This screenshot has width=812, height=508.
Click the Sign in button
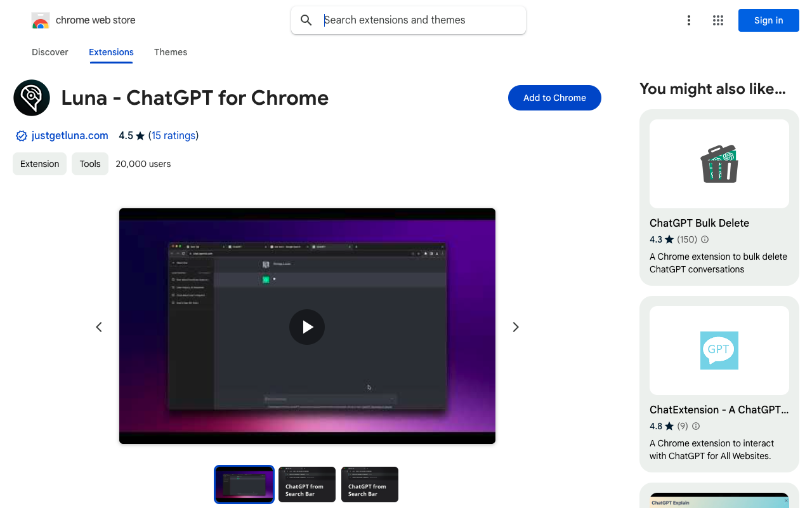click(x=768, y=20)
